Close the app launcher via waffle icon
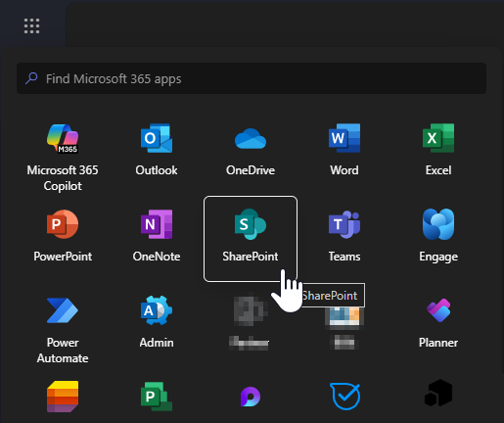Viewport: 504px width, 423px height. tap(31, 25)
